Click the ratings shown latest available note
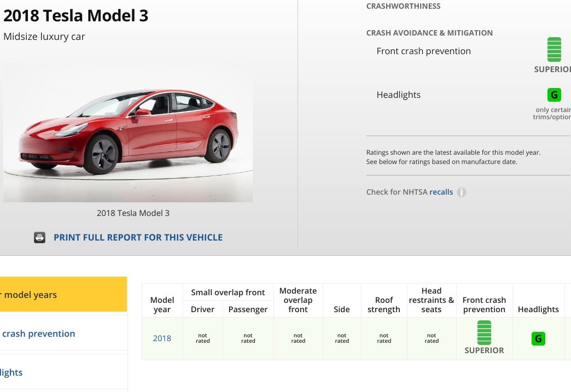Screen dimensions: 571x392 (x=453, y=157)
